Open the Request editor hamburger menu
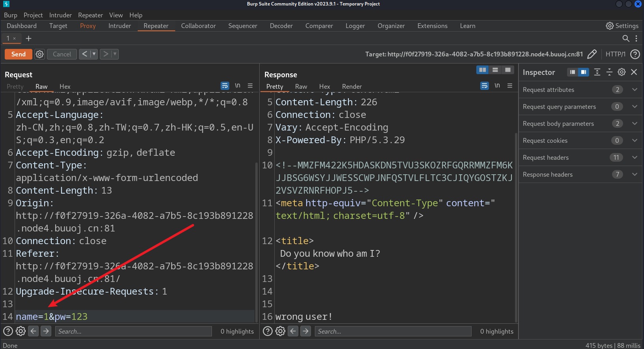The image size is (644, 349). tap(250, 86)
